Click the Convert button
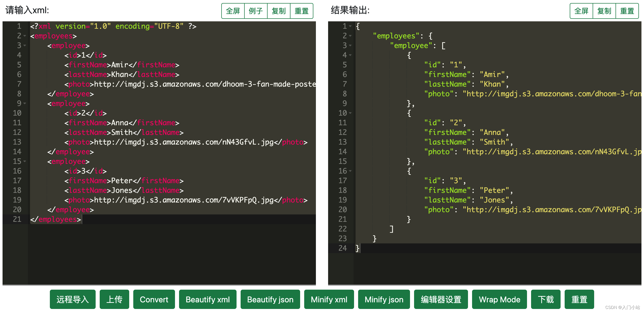Image resolution: width=644 pixels, height=312 pixels. (x=154, y=299)
